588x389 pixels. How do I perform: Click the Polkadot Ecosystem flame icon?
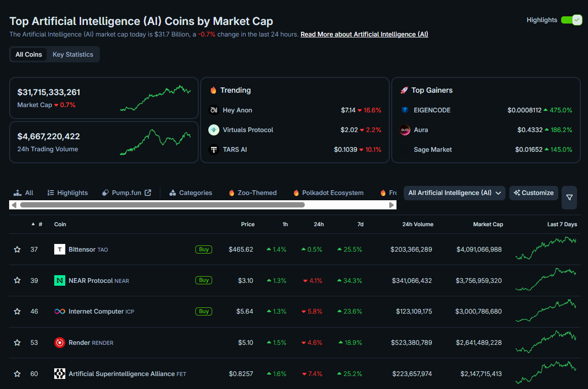pos(296,193)
